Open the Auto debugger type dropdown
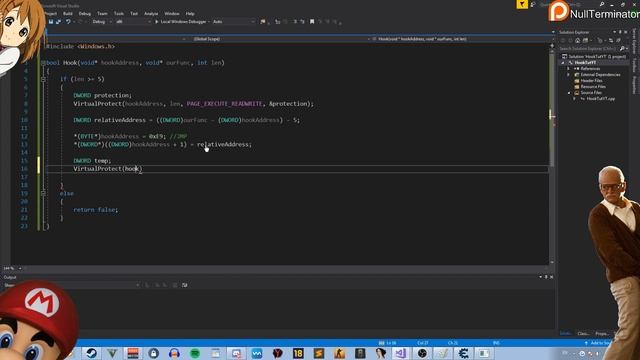Image resolution: width=640 pixels, height=360 pixels. click(x=233, y=22)
